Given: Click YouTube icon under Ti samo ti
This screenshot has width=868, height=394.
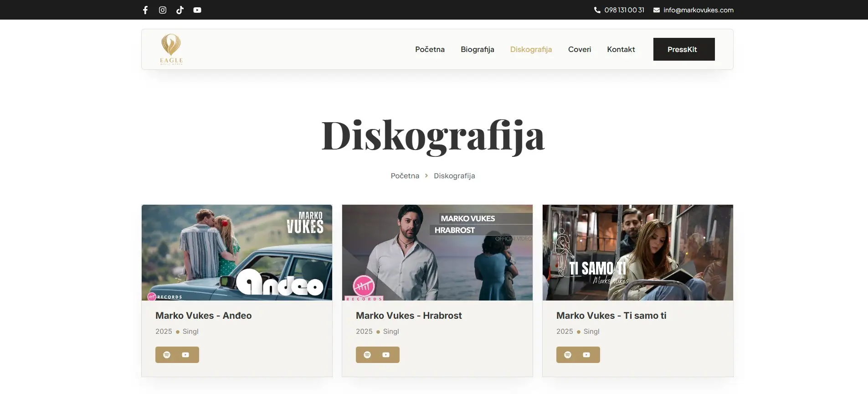Looking at the screenshot, I should (586, 355).
